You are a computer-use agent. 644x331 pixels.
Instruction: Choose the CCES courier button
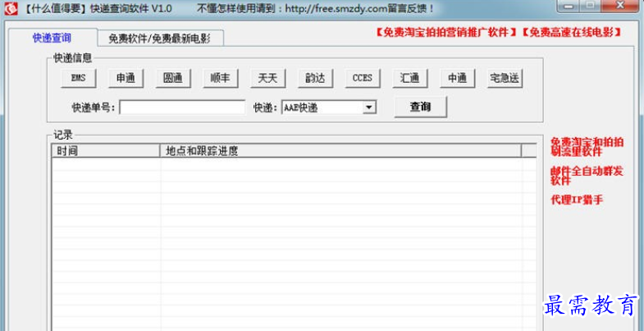pyautogui.click(x=363, y=78)
